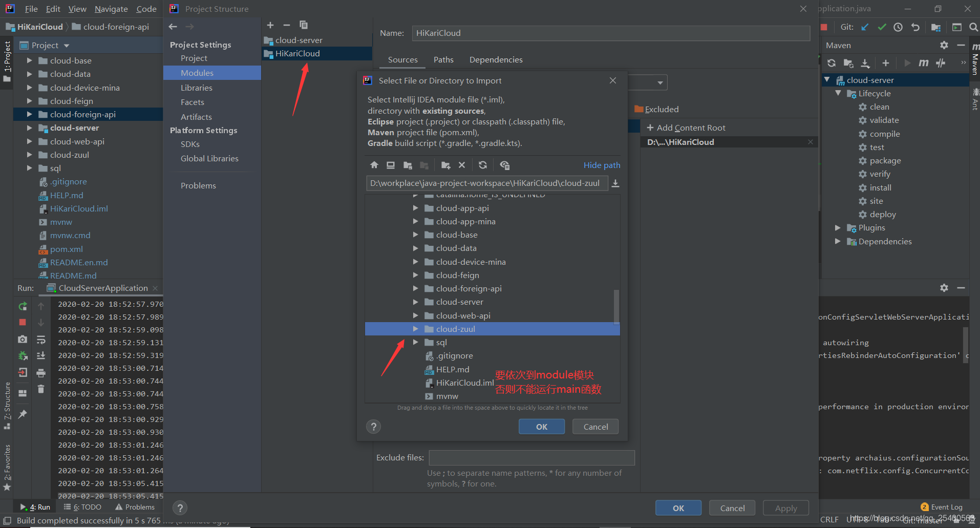
Task: Click Add Content Root
Action: coord(686,128)
